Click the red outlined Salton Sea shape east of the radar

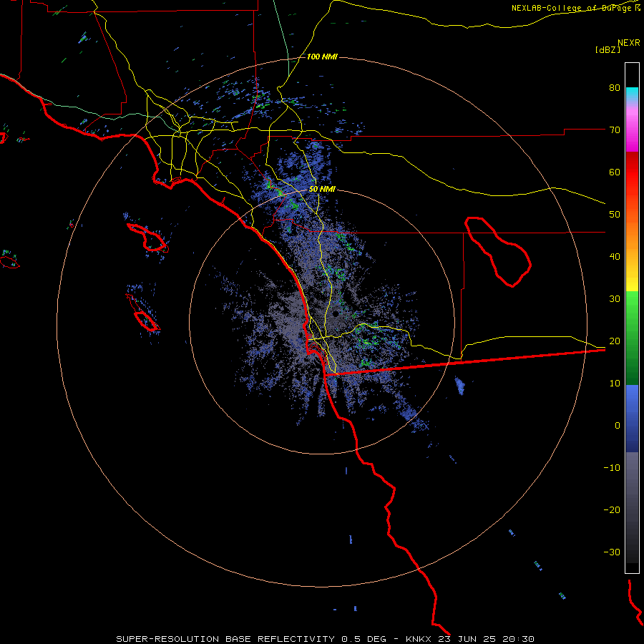(x=498, y=251)
